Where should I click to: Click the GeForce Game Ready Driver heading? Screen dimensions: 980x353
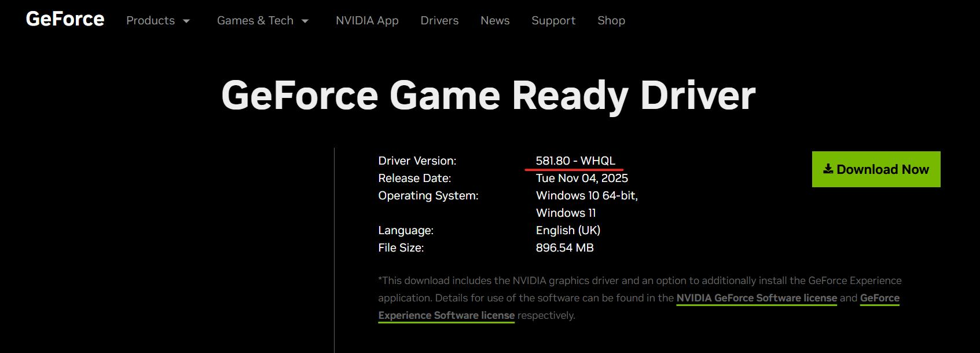tap(489, 96)
